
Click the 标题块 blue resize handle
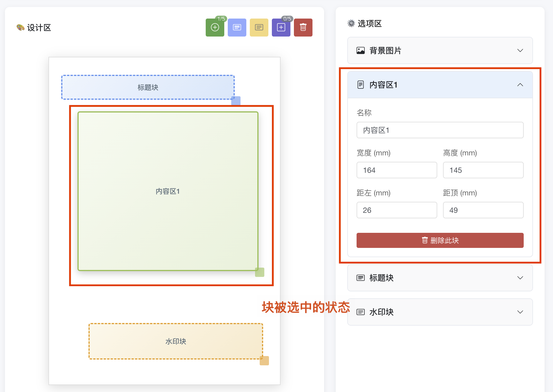[x=236, y=101]
